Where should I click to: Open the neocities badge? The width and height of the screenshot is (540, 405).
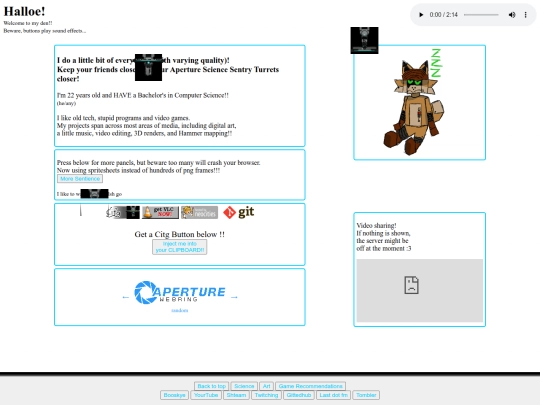click(199, 212)
